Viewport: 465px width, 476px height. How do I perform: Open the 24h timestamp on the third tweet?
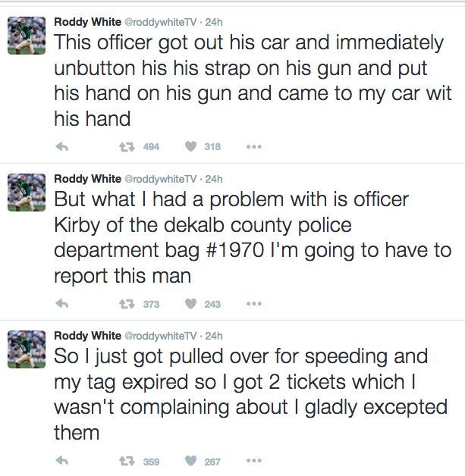(214, 336)
